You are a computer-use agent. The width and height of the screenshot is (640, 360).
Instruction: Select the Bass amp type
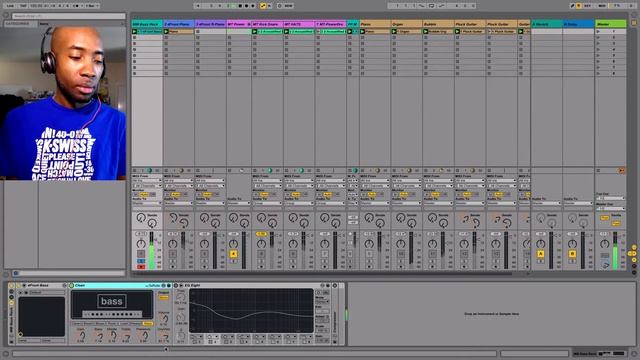point(147,324)
